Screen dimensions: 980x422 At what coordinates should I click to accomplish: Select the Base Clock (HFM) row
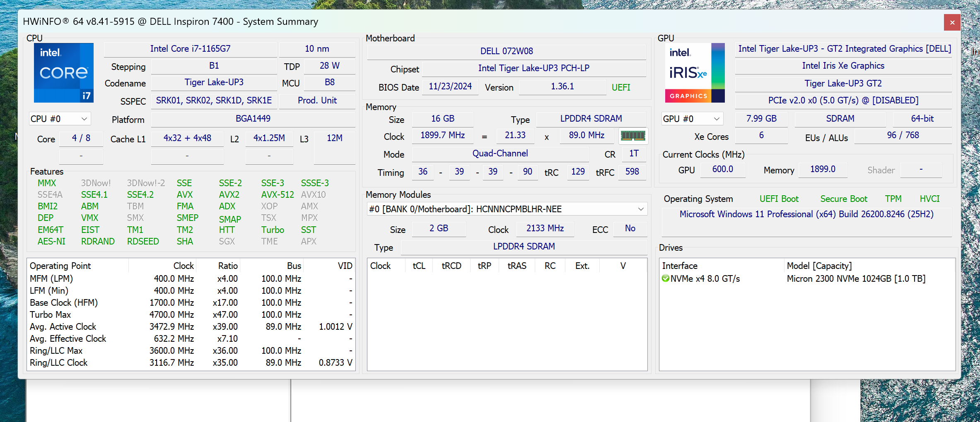(x=191, y=303)
